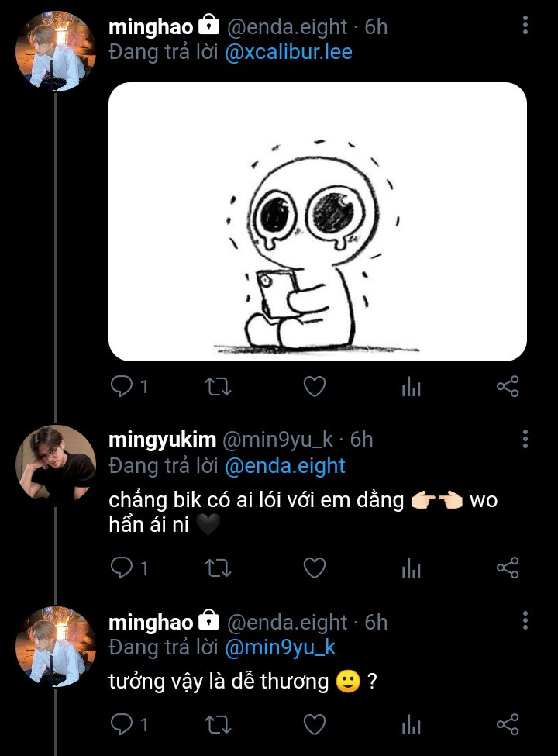Retweet minghao's crying cartoon image tweet
Screen dimensions: 558x756
pyautogui.click(x=218, y=387)
